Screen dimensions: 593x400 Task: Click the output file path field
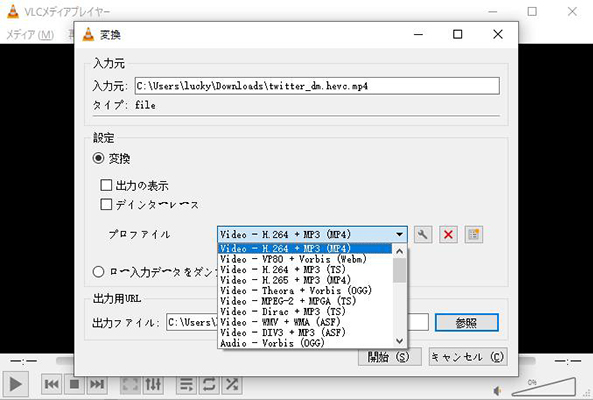pyautogui.click(x=297, y=322)
